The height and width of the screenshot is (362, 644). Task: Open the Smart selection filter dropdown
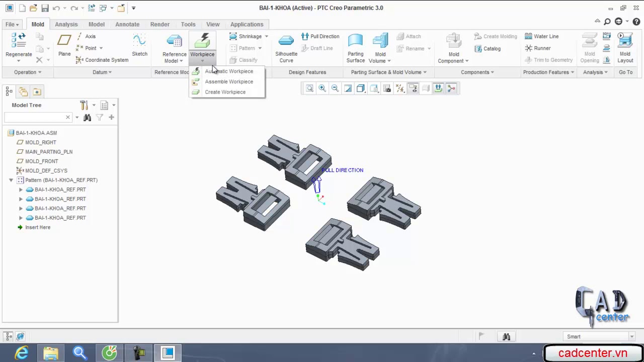pyautogui.click(x=631, y=336)
